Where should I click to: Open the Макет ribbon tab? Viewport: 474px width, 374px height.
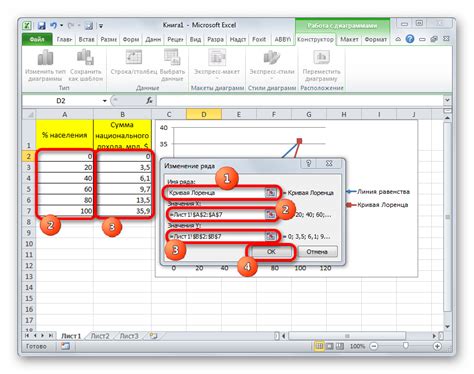[349, 40]
